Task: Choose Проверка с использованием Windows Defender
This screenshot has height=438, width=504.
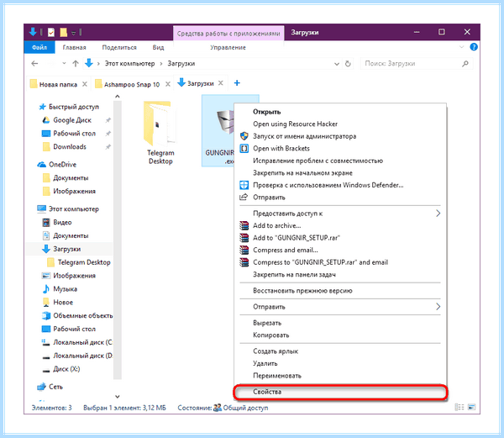Action: (x=328, y=185)
